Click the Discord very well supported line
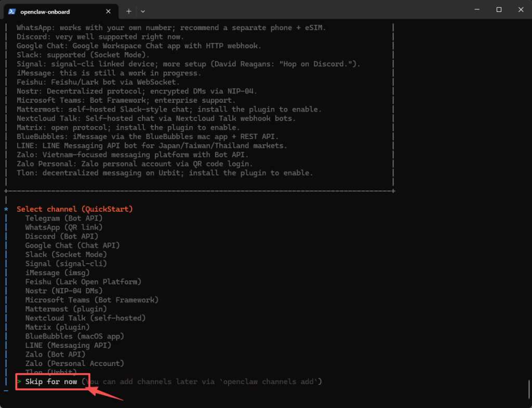The height and width of the screenshot is (408, 532). [x=100, y=37]
